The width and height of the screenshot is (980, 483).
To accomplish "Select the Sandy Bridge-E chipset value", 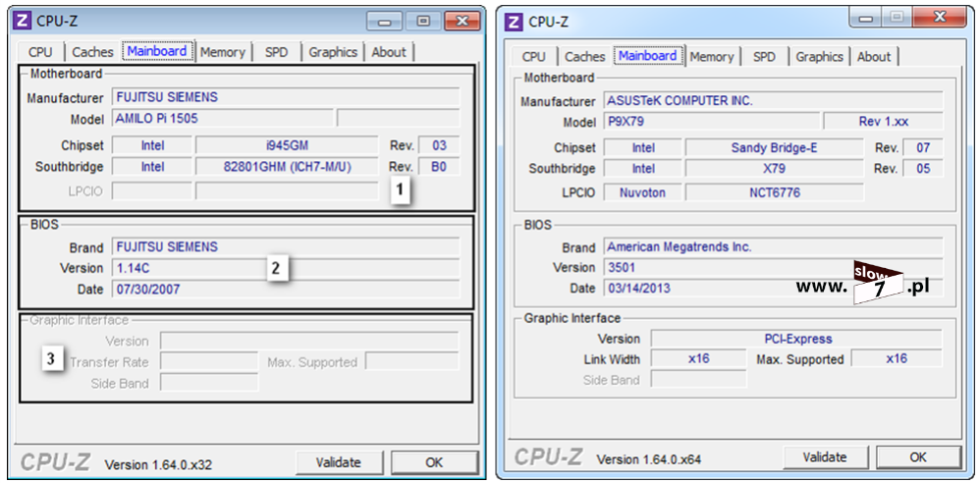I will coord(775,148).
